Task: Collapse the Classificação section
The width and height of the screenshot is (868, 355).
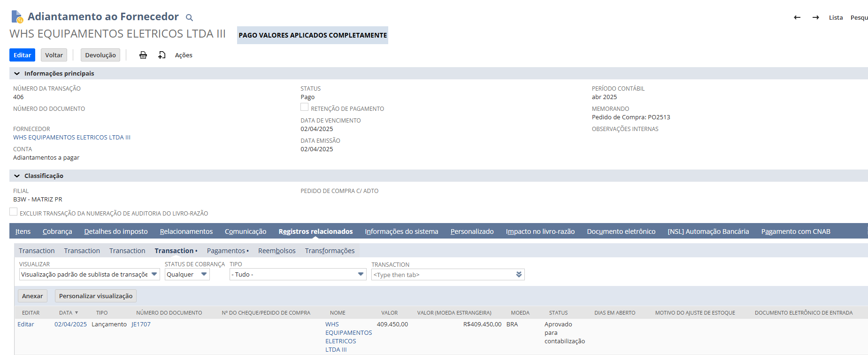Action: (17, 176)
